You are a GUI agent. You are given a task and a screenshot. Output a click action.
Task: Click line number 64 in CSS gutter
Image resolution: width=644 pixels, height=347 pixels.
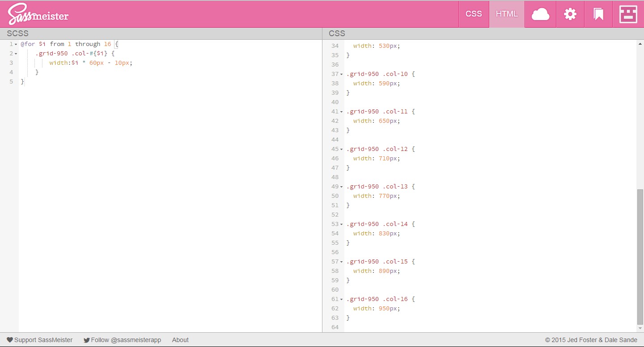[335, 327]
